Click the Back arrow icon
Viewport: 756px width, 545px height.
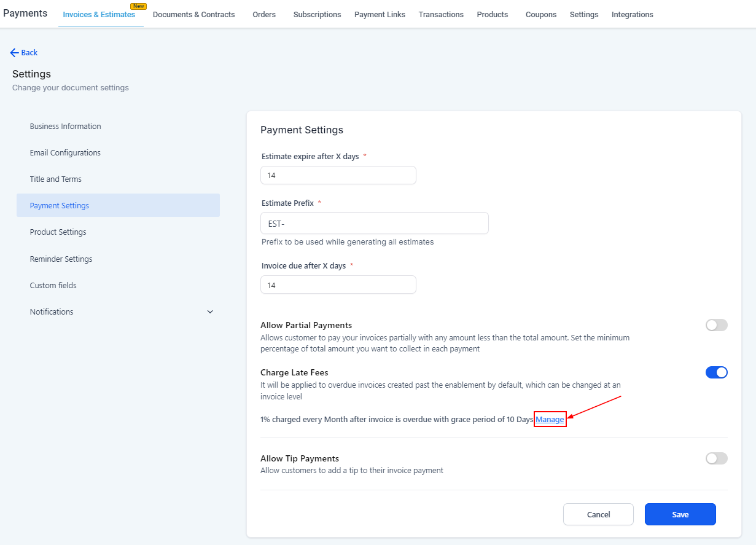(x=14, y=53)
